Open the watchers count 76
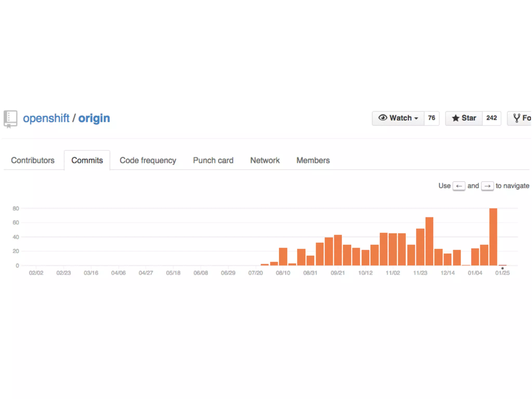 click(431, 118)
